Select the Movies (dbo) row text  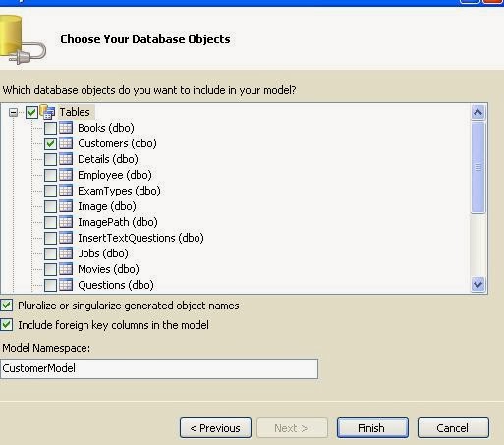108,269
